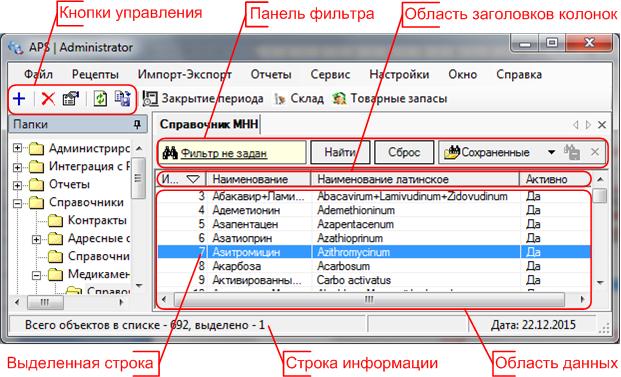Open the record properties toolbar icon

(71, 99)
